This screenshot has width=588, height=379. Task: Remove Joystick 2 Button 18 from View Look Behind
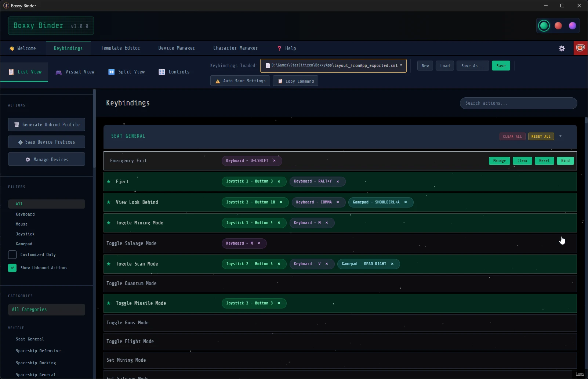pos(281,202)
